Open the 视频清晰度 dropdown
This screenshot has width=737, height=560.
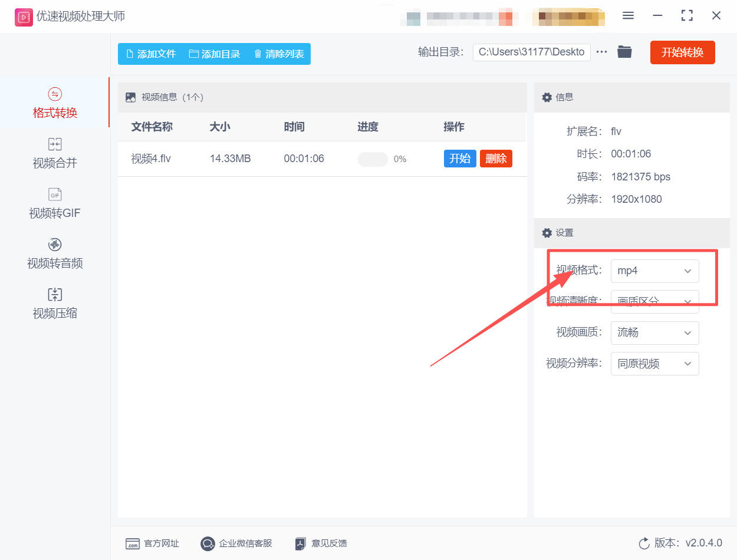point(654,302)
